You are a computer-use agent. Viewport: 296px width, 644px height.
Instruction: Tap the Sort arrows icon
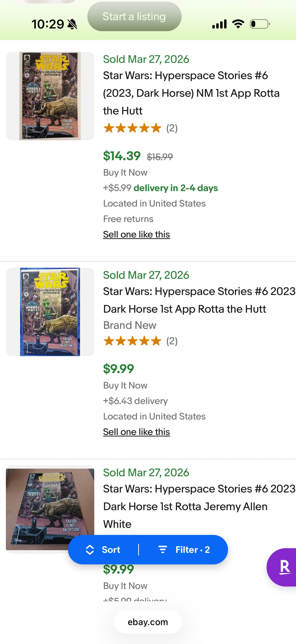click(90, 550)
